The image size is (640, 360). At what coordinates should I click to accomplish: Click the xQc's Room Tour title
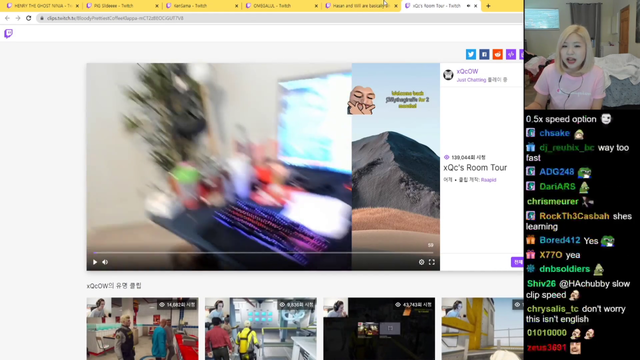click(x=475, y=168)
